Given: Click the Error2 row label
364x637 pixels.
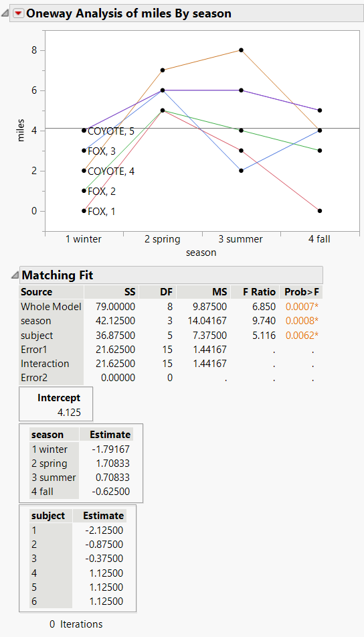Looking at the screenshot, I should click(x=34, y=378).
